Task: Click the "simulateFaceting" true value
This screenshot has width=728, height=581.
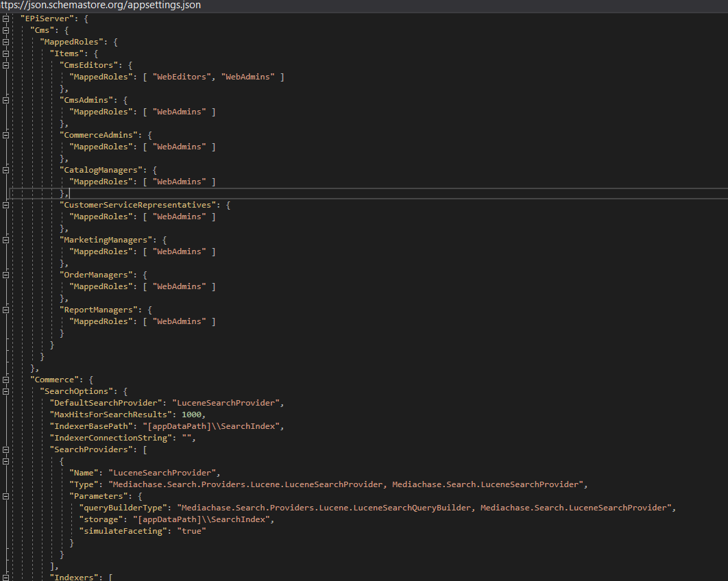Action: pos(191,531)
